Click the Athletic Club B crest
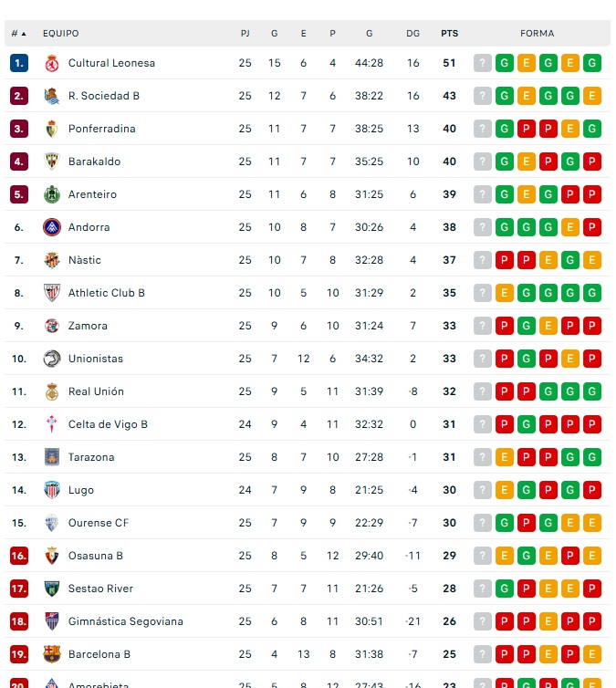 [x=52, y=293]
